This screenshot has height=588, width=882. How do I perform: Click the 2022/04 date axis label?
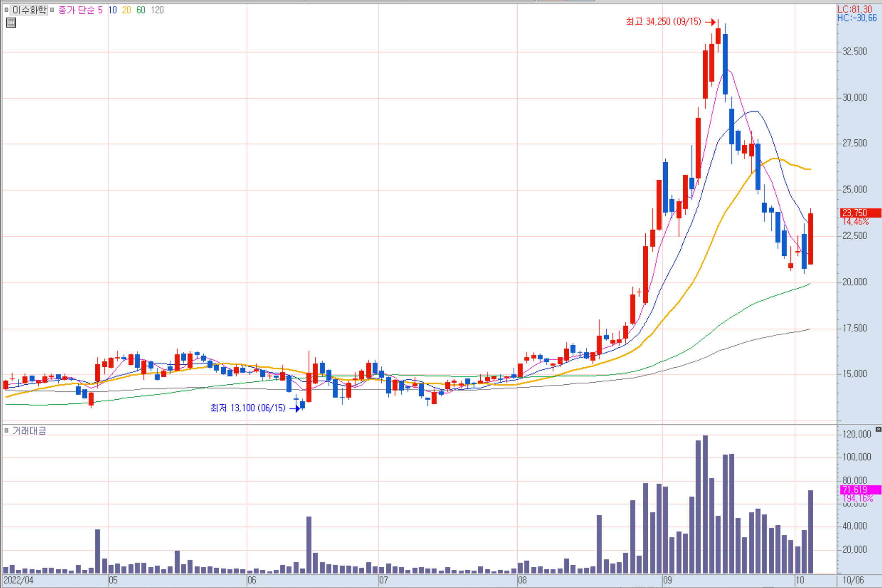click(x=18, y=580)
